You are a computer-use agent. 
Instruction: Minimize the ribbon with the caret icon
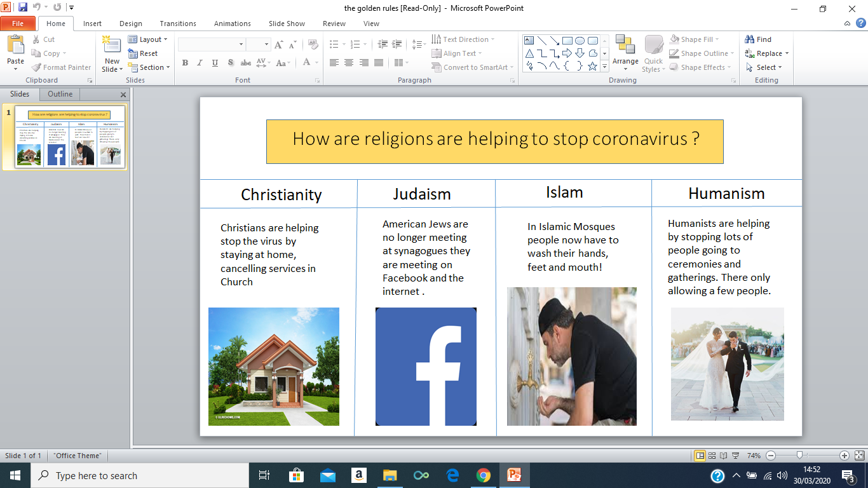click(x=848, y=24)
